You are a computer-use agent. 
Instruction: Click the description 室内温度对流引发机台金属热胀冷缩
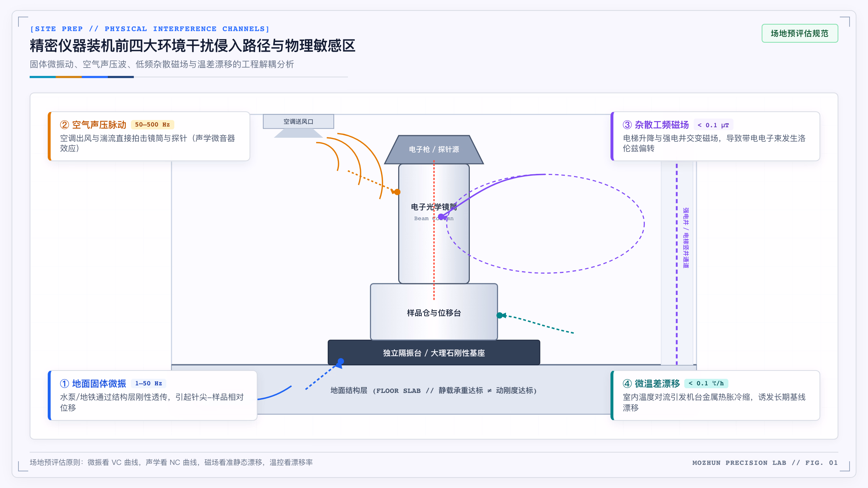pos(714,402)
